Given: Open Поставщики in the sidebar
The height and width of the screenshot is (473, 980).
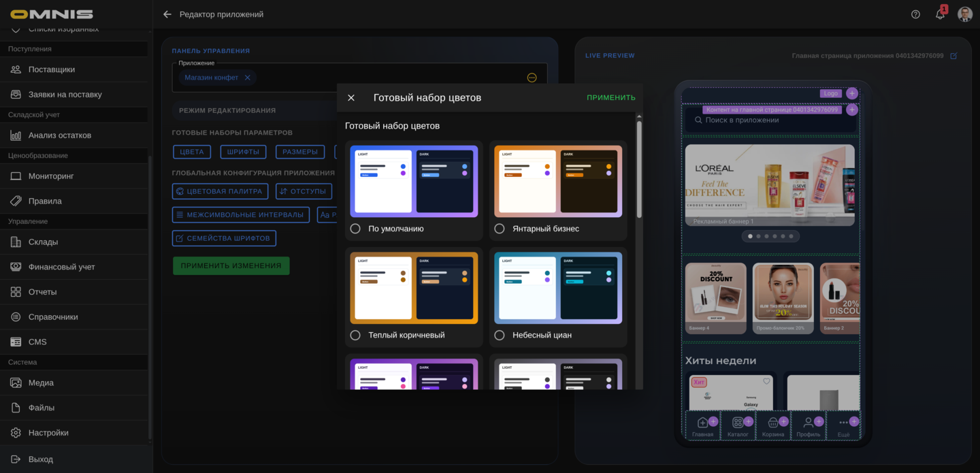Looking at the screenshot, I should (x=52, y=69).
